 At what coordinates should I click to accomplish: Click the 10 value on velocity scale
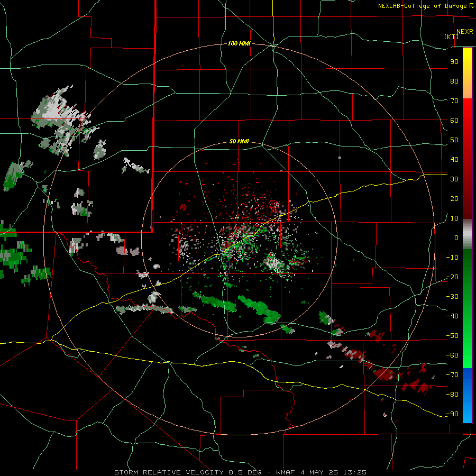coord(454,218)
